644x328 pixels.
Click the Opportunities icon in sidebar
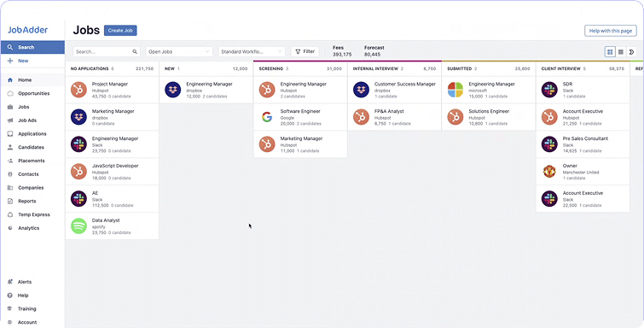pyautogui.click(x=10, y=93)
